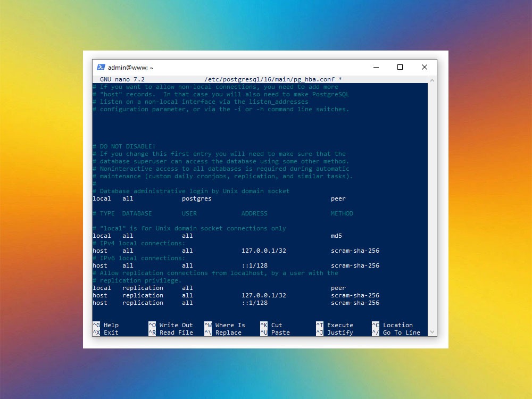
Task: Click the ^U Paste shortcut
Action: pyautogui.click(x=275, y=332)
